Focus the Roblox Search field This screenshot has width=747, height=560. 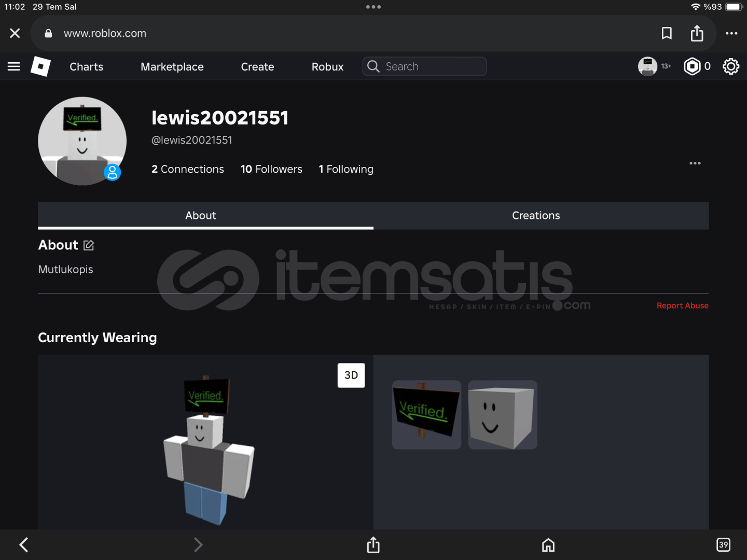(x=424, y=66)
